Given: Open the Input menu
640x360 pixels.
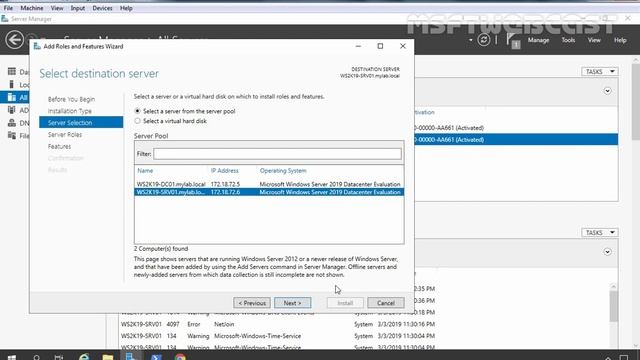Looking at the screenshot, I should pyautogui.click(x=78, y=8).
